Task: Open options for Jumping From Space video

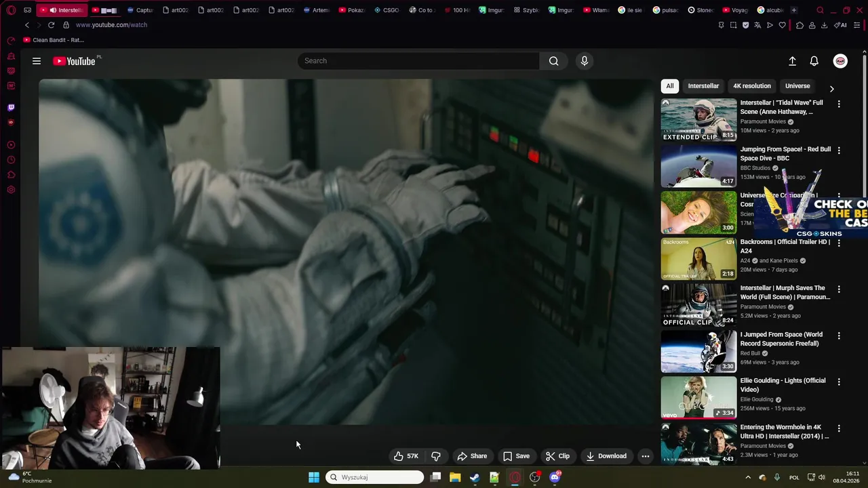Action: (x=839, y=150)
